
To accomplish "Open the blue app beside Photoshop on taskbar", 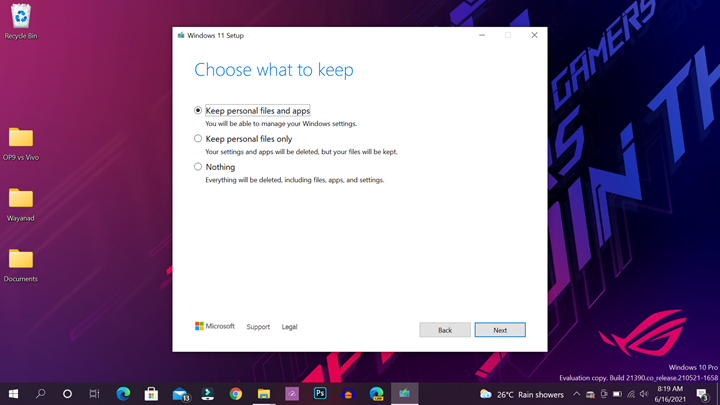I will pos(348,394).
